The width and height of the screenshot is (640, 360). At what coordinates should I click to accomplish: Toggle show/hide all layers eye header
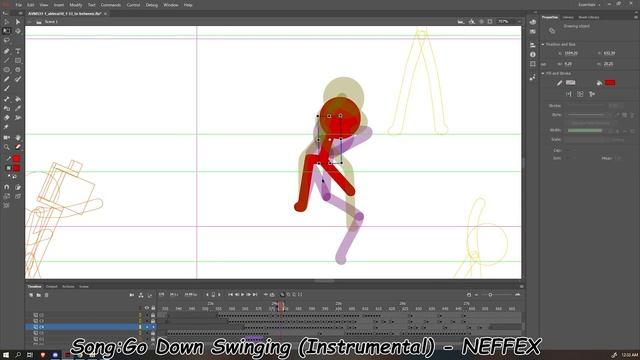[x=147, y=308]
